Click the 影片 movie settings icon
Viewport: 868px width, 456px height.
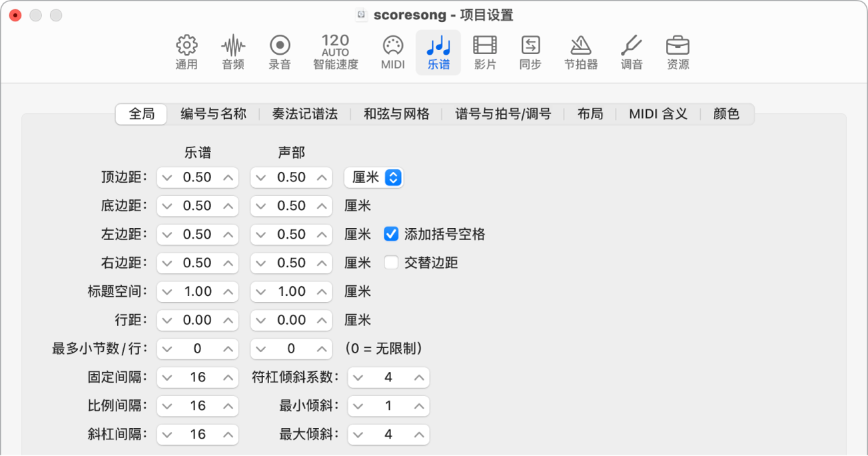pyautogui.click(x=485, y=52)
